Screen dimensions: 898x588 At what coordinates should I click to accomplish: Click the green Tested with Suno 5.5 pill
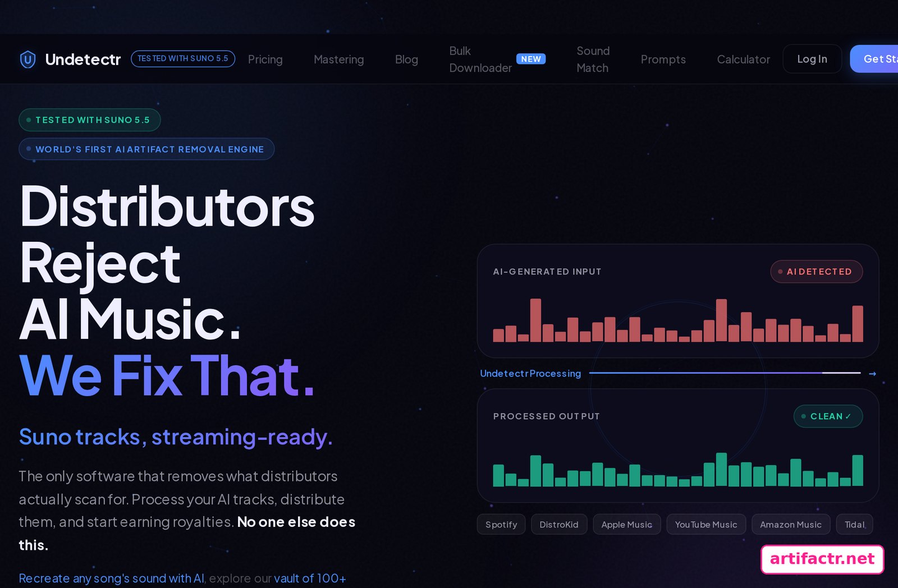90,120
